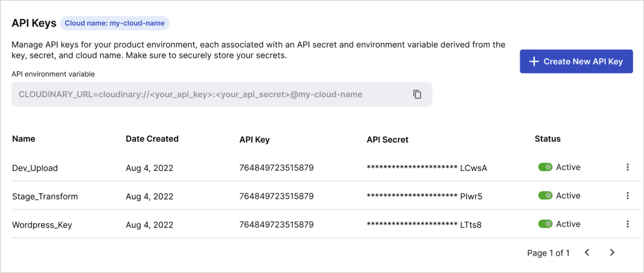This screenshot has width=644, height=273.
Task: Go to previous page of keys
Action: (x=587, y=253)
